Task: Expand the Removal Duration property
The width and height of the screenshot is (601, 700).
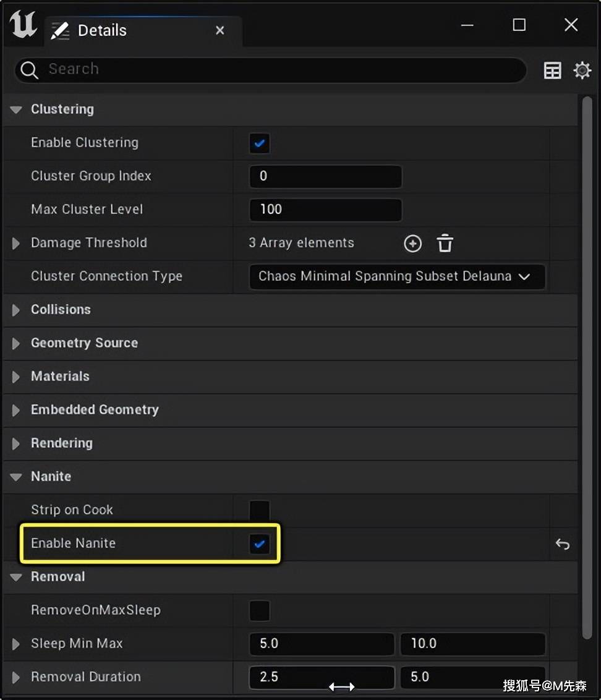Action: 16,677
